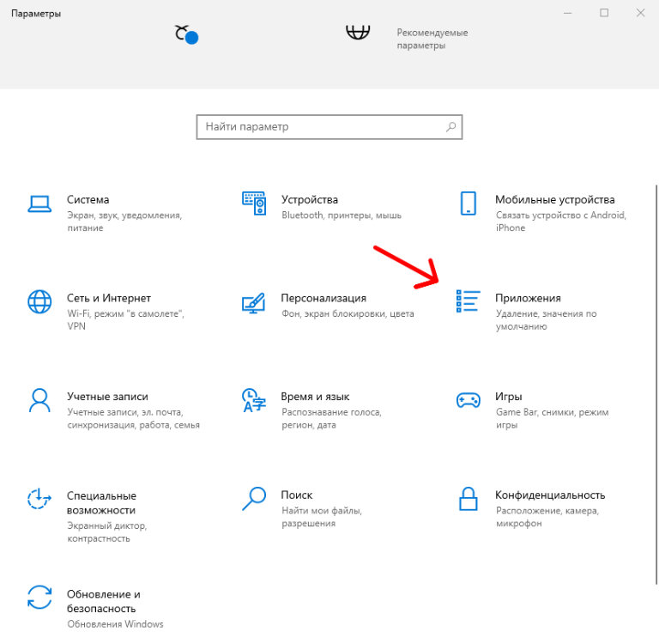Select the Поиск category title

pyautogui.click(x=297, y=495)
